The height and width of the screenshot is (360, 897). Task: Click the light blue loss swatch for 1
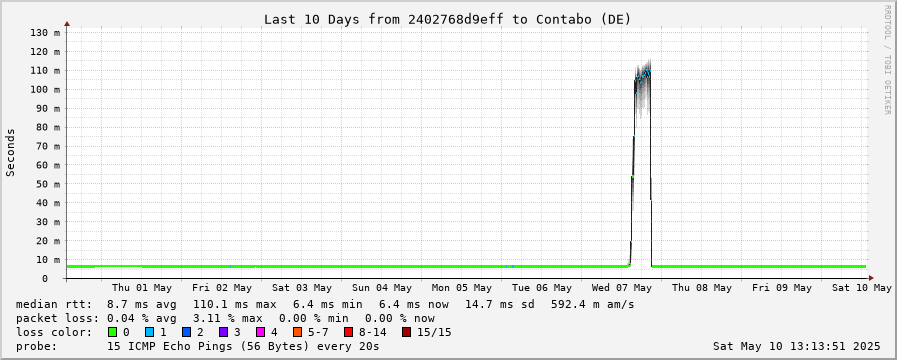coord(149,332)
